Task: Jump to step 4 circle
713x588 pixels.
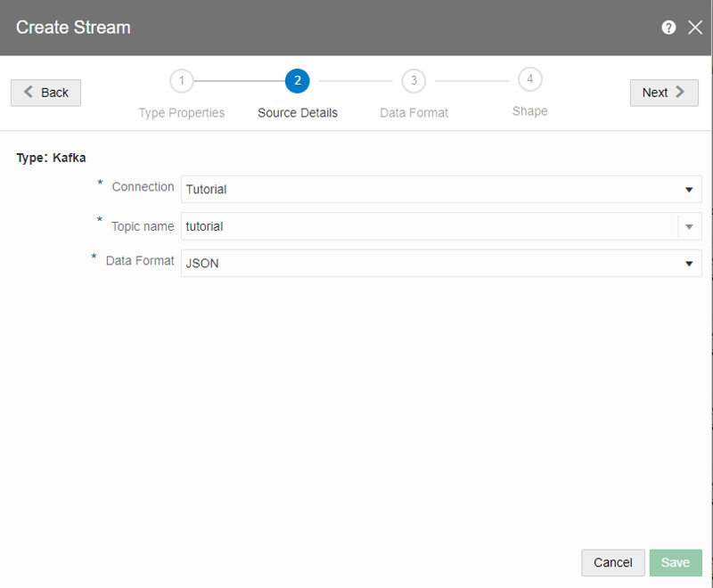Action: point(530,79)
